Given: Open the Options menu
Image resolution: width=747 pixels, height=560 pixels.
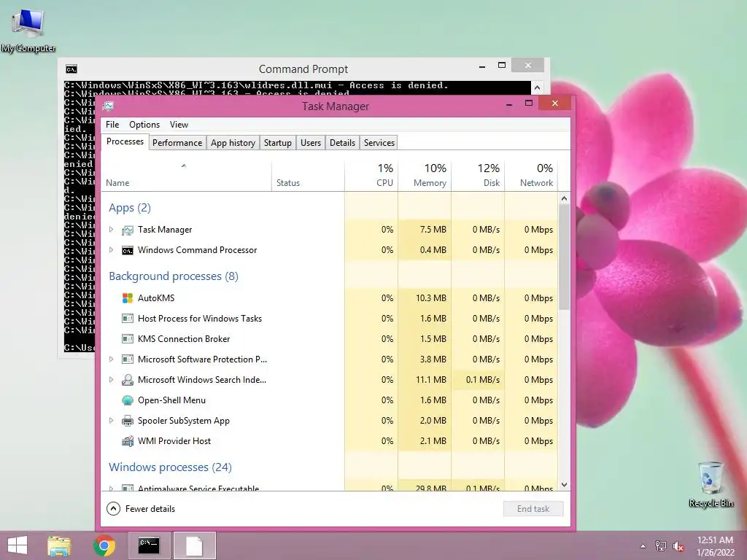Looking at the screenshot, I should pyautogui.click(x=144, y=125).
